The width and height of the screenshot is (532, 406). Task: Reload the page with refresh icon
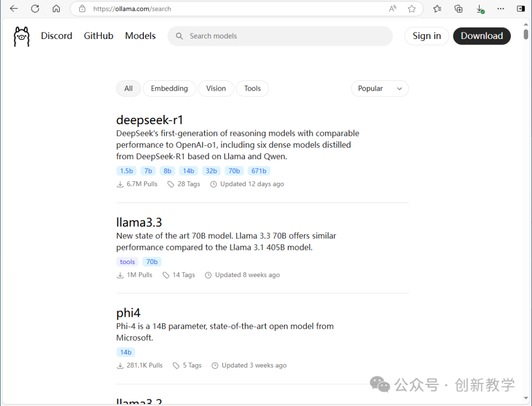(35, 9)
